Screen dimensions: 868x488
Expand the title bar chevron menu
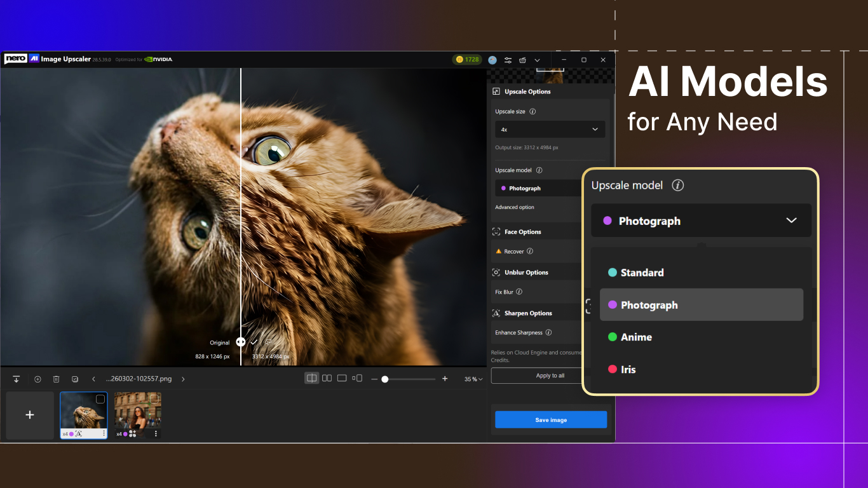[538, 60]
